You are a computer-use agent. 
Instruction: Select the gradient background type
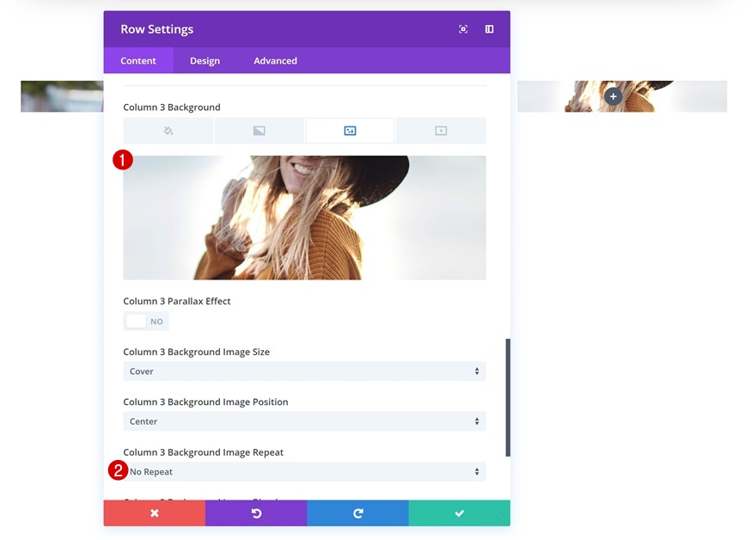click(259, 130)
